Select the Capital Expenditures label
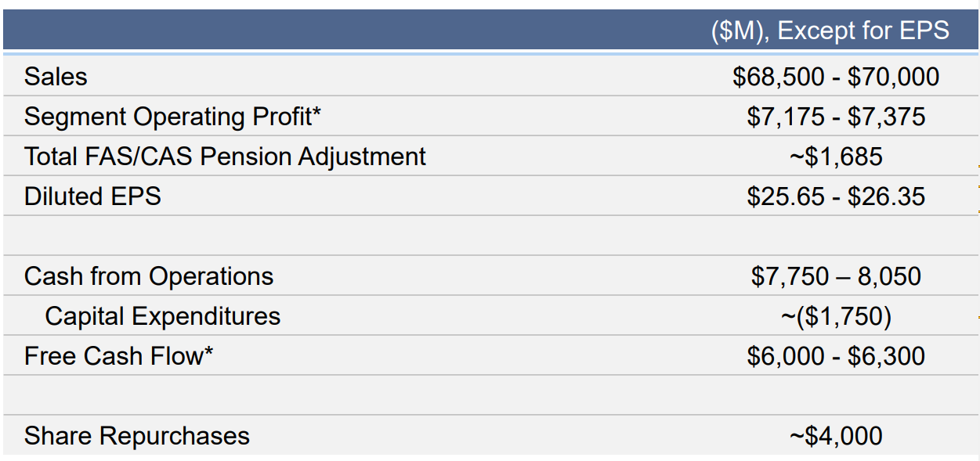This screenshot has height=461, width=980. click(162, 316)
